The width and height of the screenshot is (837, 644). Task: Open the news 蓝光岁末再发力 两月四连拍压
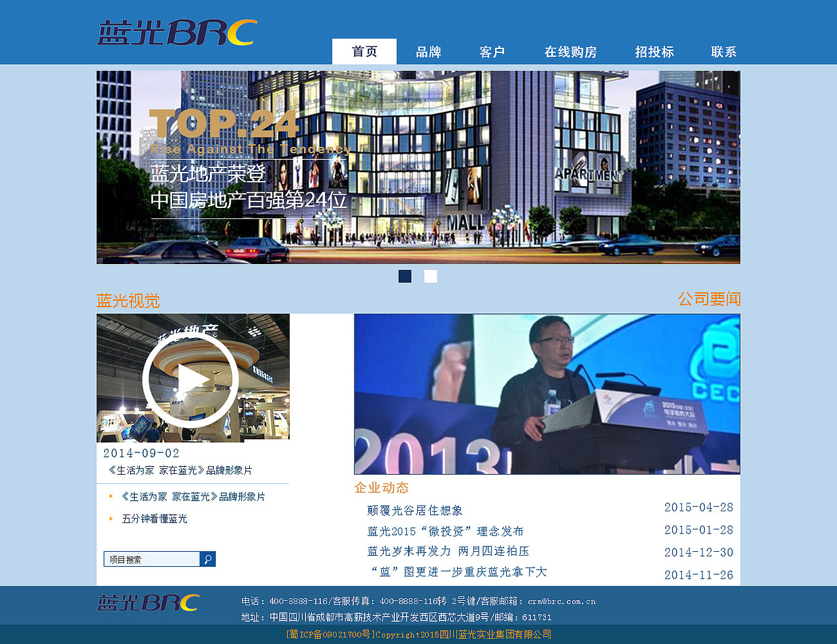[x=448, y=551]
